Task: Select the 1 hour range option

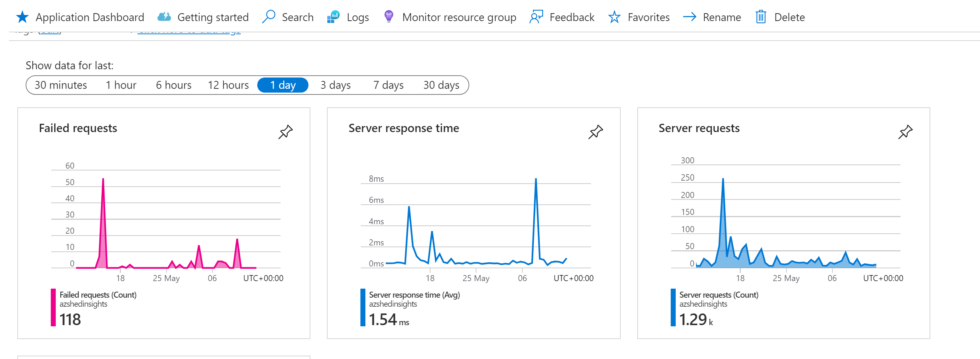Action: [x=121, y=85]
